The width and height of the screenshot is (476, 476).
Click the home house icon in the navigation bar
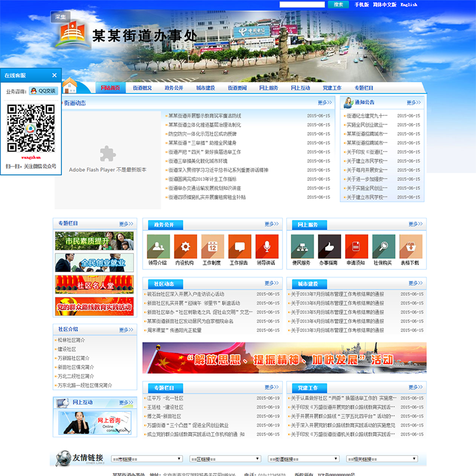[70, 86]
